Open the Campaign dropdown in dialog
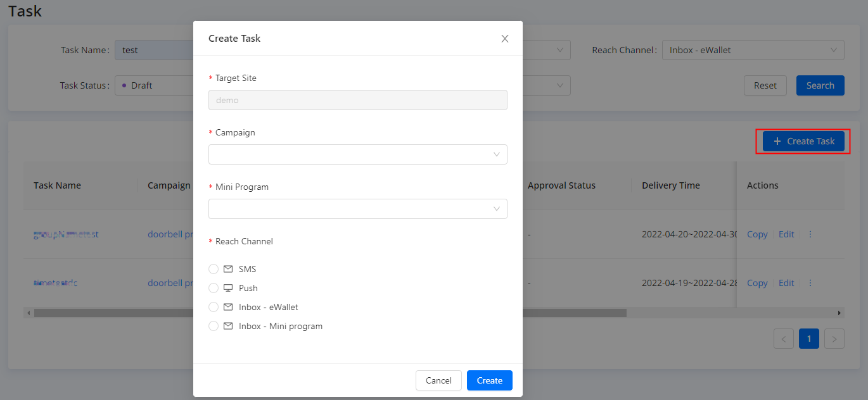The height and width of the screenshot is (400, 868). (x=357, y=154)
